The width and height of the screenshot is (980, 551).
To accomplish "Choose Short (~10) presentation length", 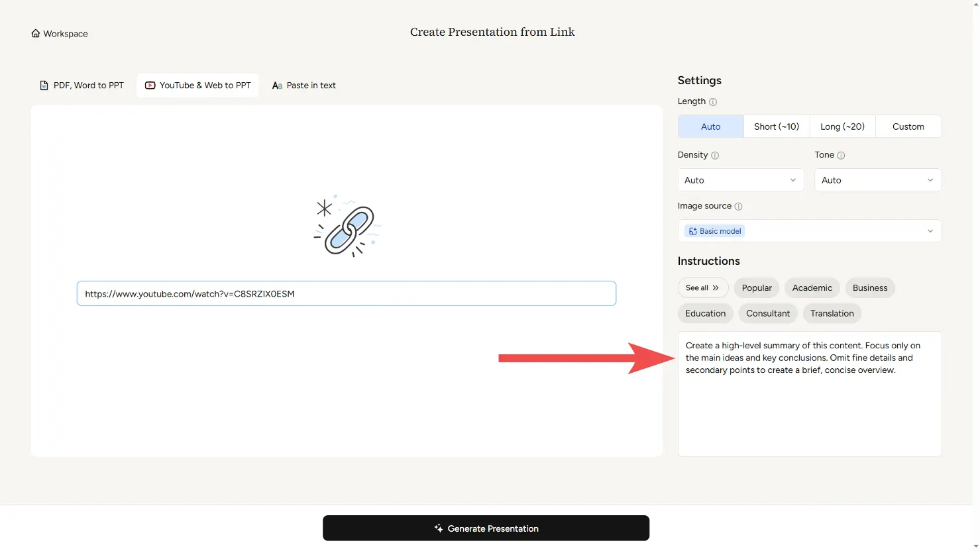I will 777,126.
